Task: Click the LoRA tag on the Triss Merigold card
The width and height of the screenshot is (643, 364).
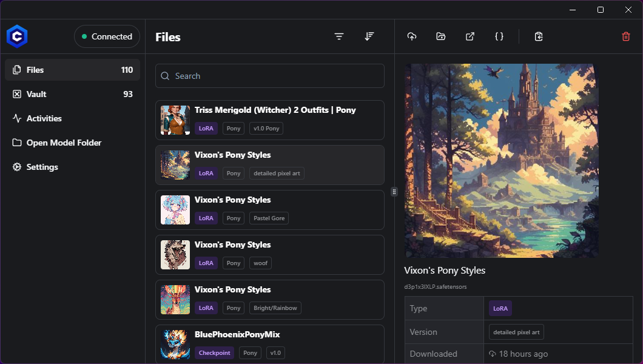Action: 206,128
